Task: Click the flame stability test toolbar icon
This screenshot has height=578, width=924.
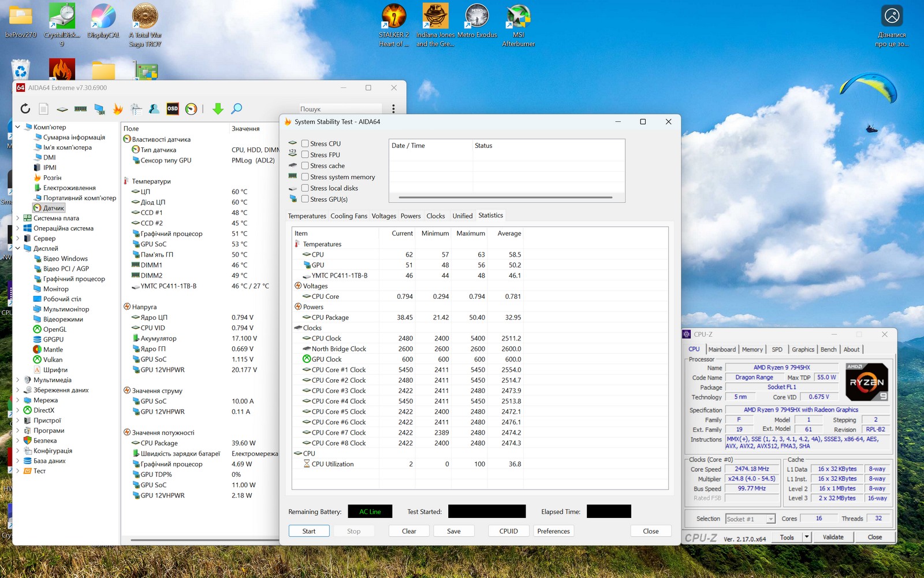Action: pyautogui.click(x=118, y=109)
